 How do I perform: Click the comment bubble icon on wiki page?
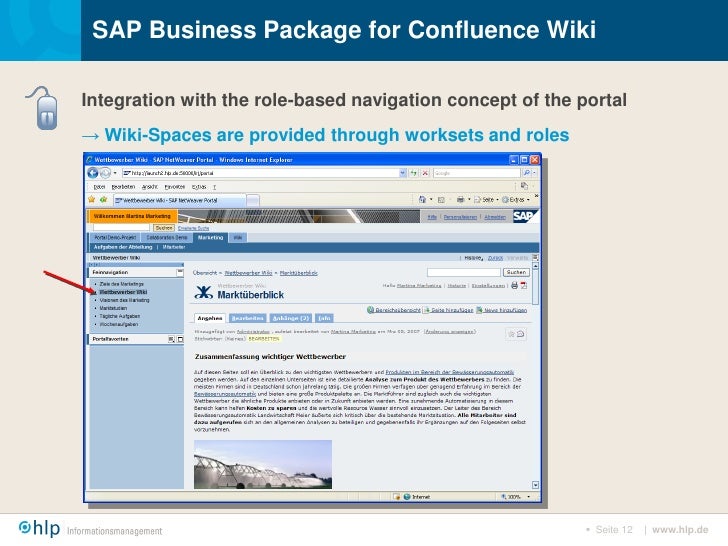point(520,334)
